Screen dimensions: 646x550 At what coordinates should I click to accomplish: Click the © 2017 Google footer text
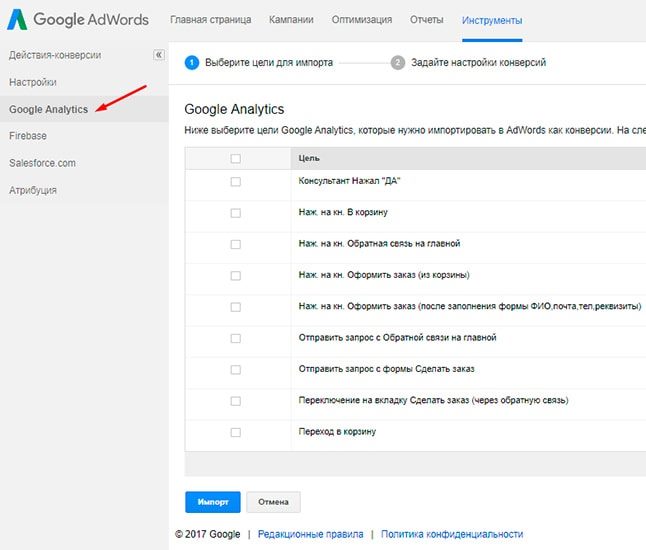(208, 534)
